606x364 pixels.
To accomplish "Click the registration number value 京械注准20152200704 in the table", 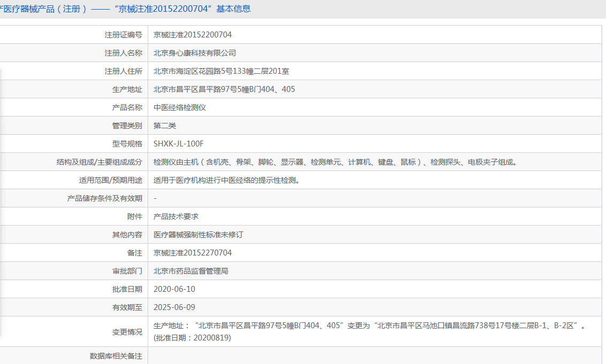I will [193, 35].
